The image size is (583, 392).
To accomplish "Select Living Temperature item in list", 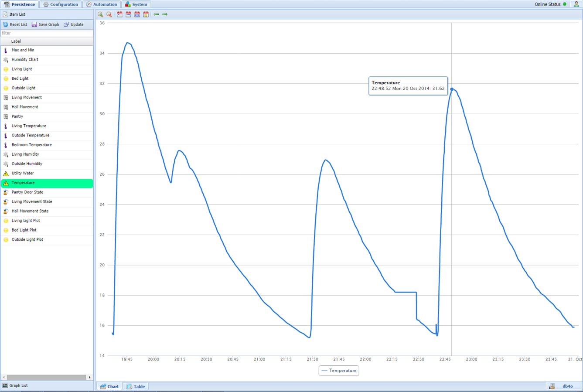I will click(29, 126).
